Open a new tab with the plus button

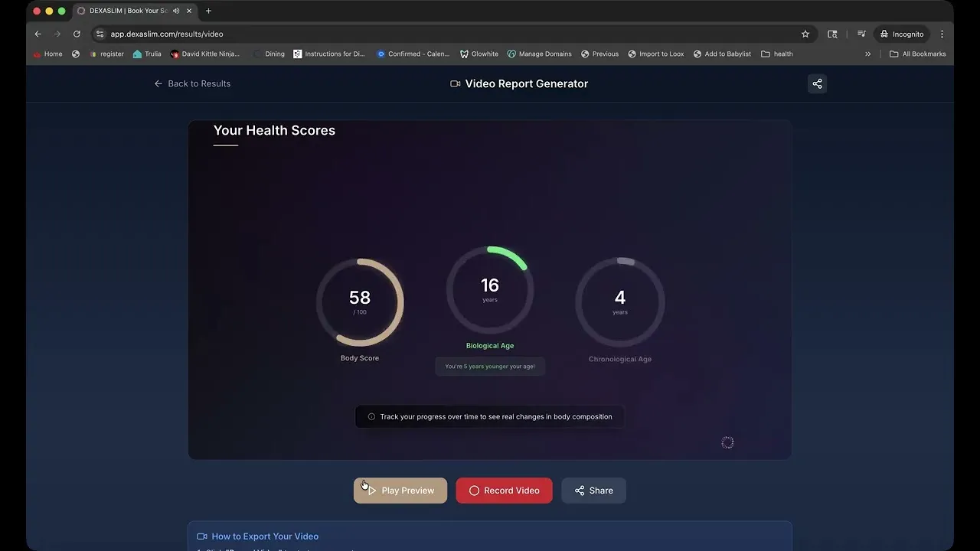click(208, 11)
